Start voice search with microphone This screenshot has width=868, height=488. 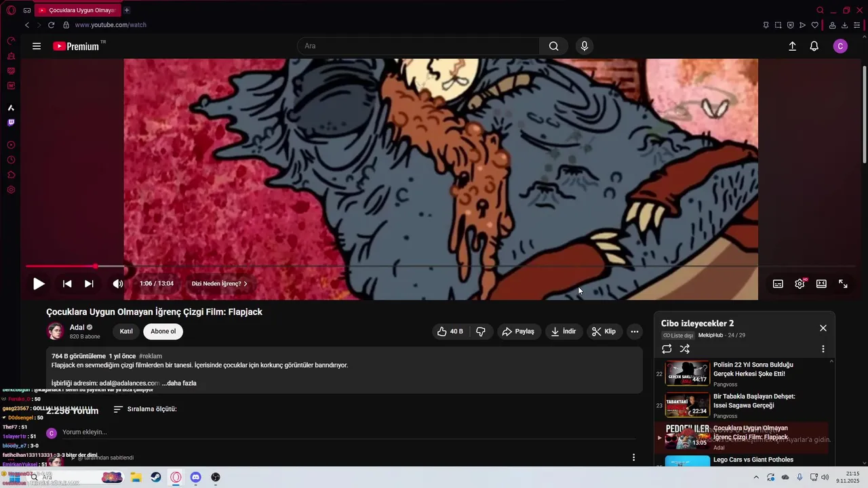(x=585, y=46)
